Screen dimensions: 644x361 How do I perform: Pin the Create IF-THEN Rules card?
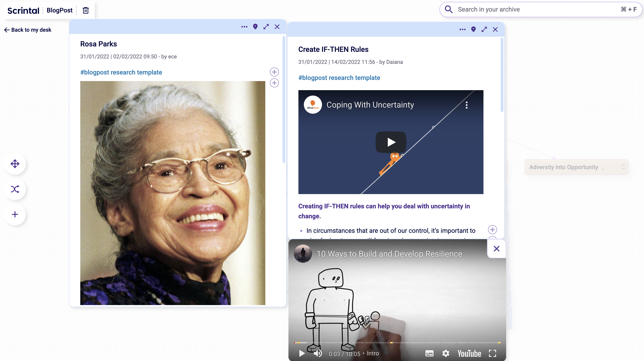tap(473, 29)
